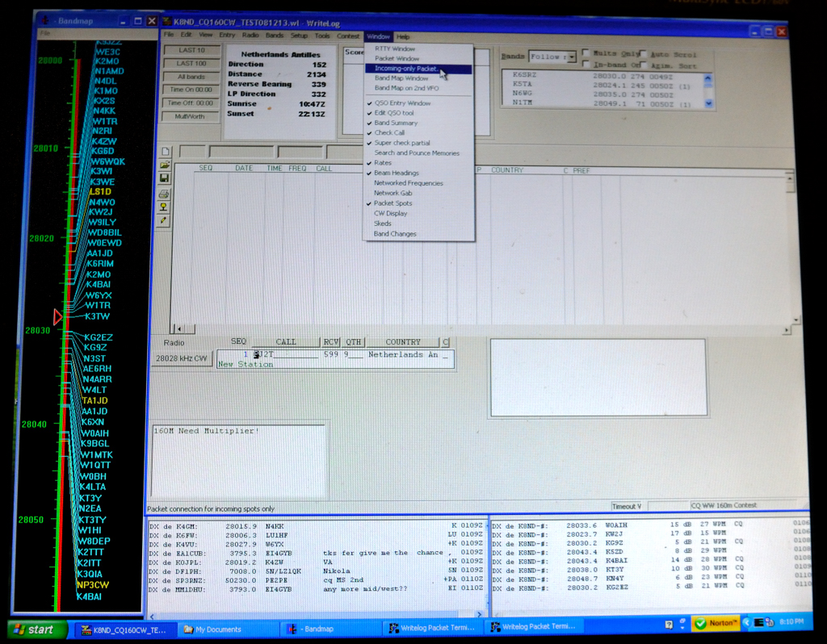Select LS1D callsign in Bandmap

pyautogui.click(x=100, y=192)
